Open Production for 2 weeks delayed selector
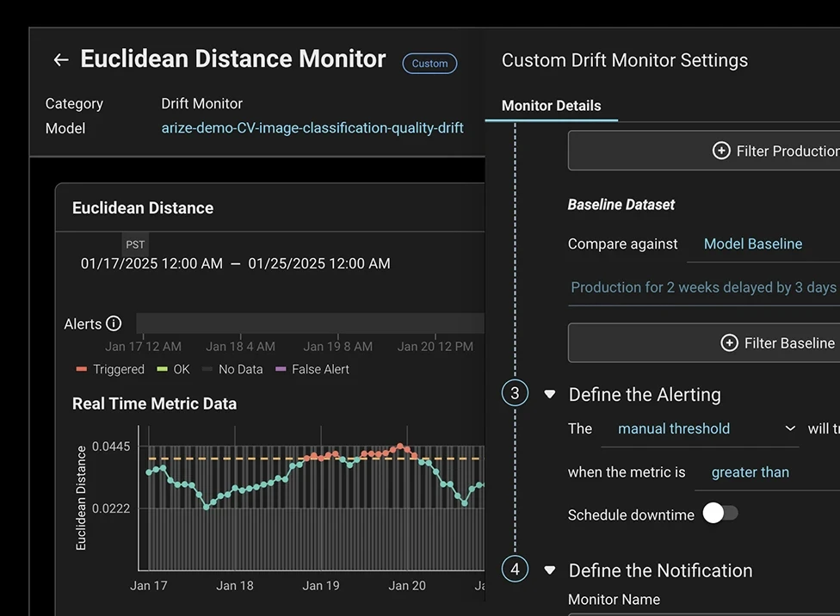Screen dimensions: 840x616 coord(704,288)
